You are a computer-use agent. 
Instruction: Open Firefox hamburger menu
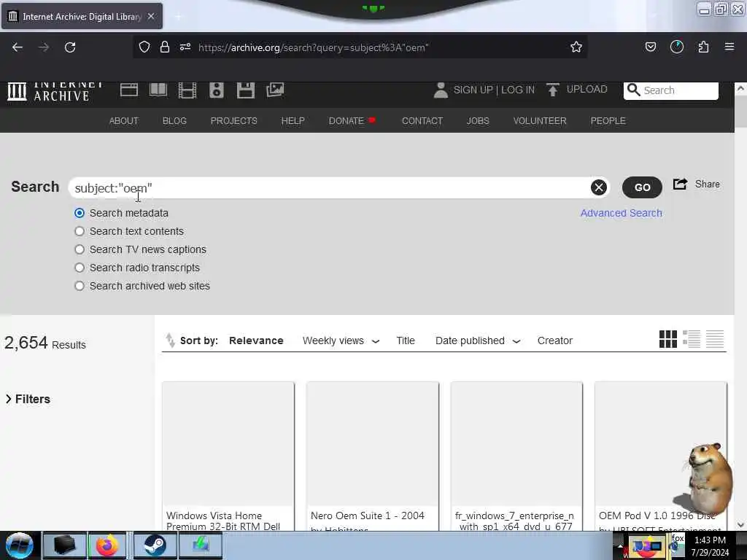729,47
